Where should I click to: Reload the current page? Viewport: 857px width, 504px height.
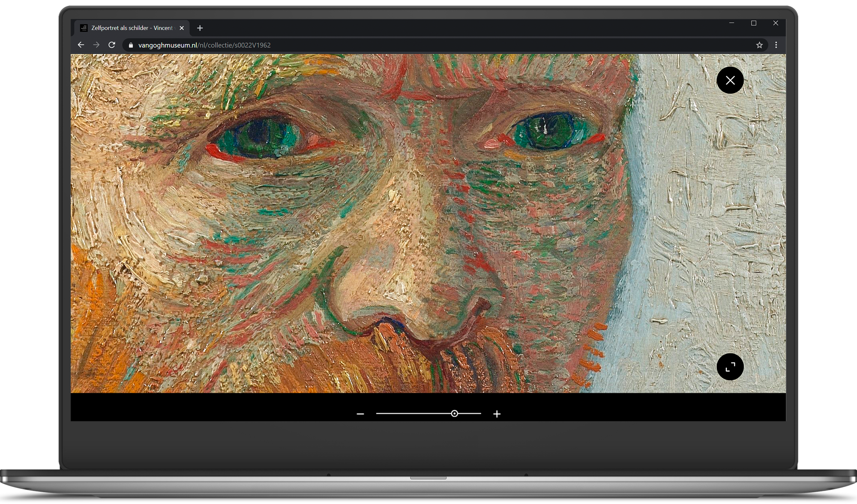pyautogui.click(x=112, y=45)
